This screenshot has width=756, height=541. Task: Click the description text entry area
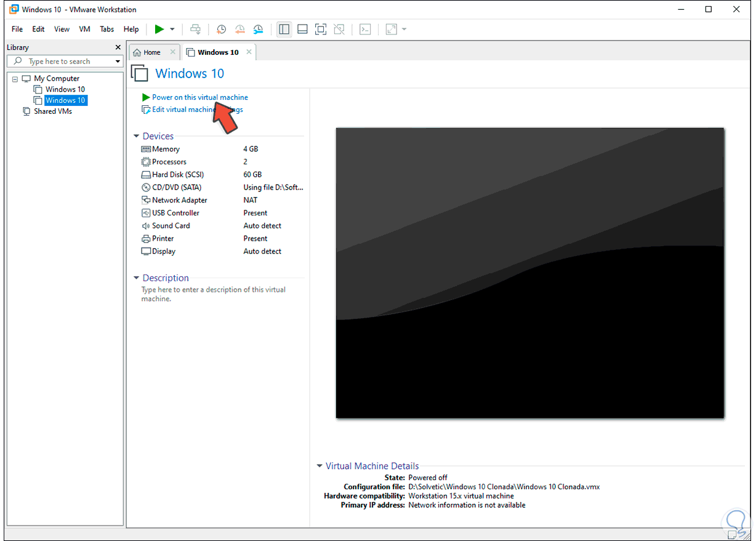click(x=214, y=294)
